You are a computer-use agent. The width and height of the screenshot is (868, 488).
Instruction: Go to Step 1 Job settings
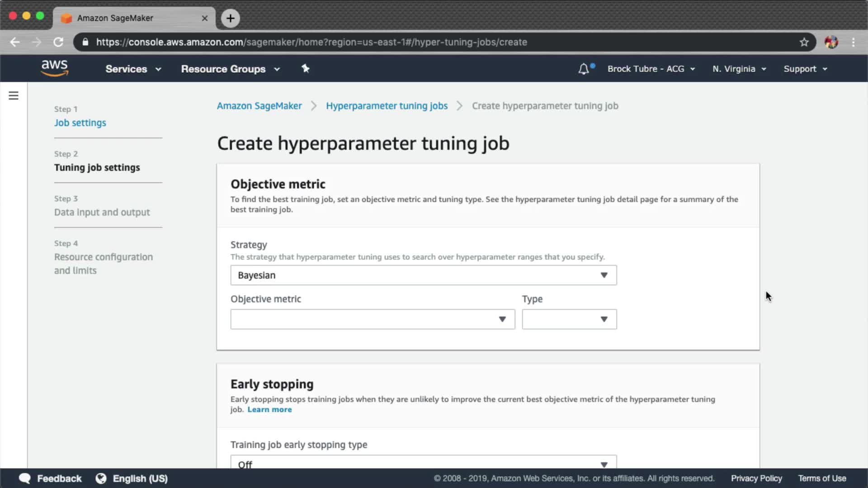80,123
